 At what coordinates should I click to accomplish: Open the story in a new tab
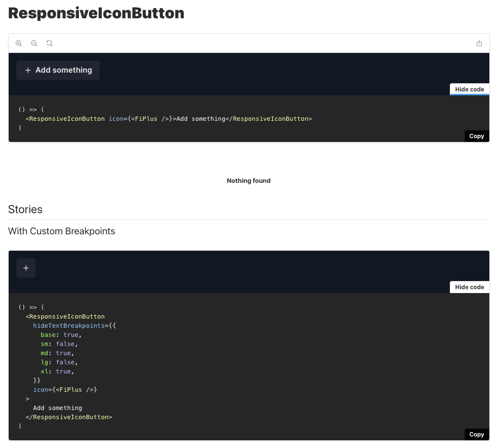click(x=479, y=43)
